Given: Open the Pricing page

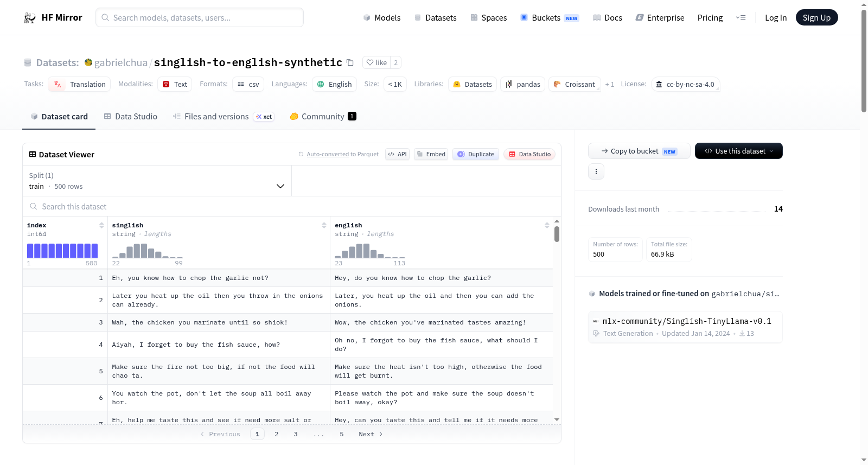Looking at the screenshot, I should pyautogui.click(x=710, y=18).
